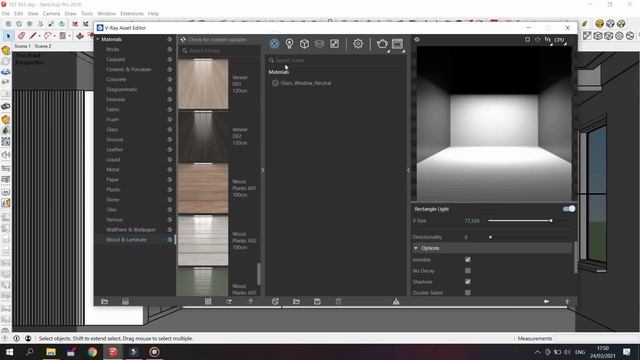640x360 pixels.
Task: Open the Extensions menu
Action: coord(132,13)
